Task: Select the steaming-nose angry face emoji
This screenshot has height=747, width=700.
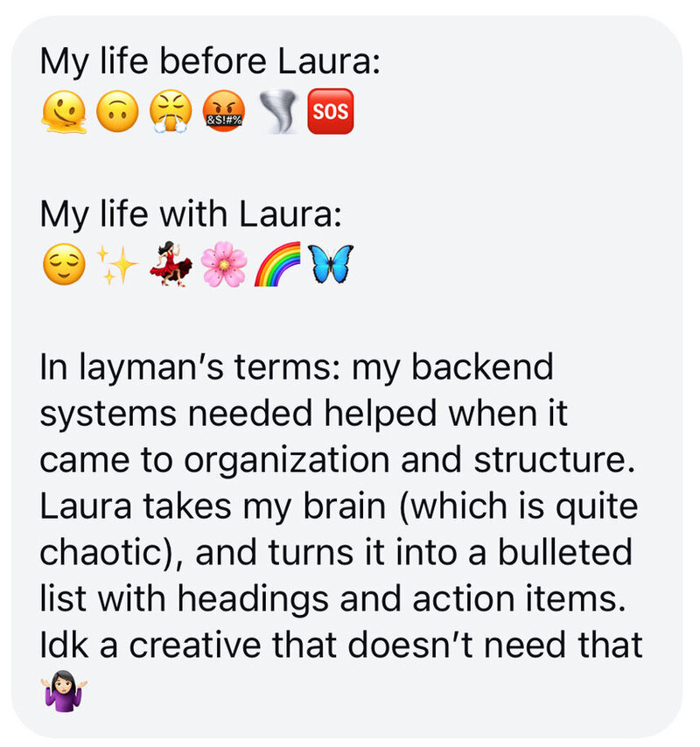Action: pyautogui.click(x=171, y=111)
